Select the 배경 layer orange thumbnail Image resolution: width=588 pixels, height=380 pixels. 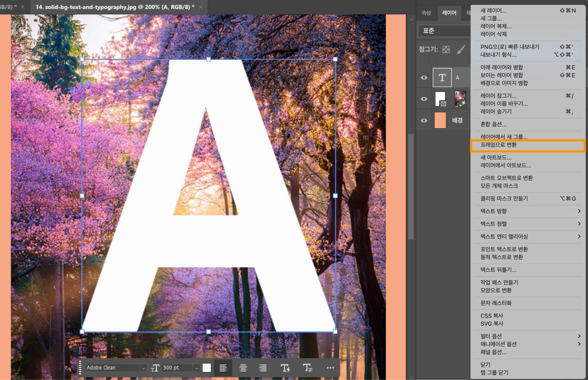tap(440, 120)
